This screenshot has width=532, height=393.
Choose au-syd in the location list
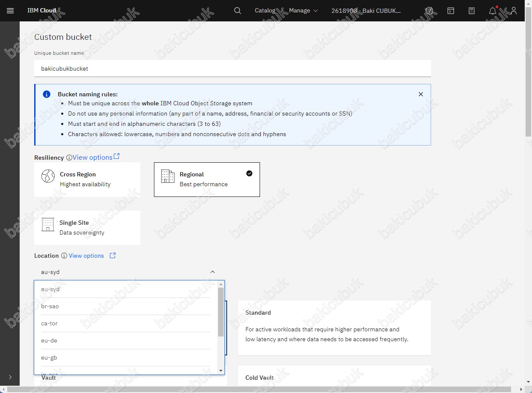(x=126, y=289)
